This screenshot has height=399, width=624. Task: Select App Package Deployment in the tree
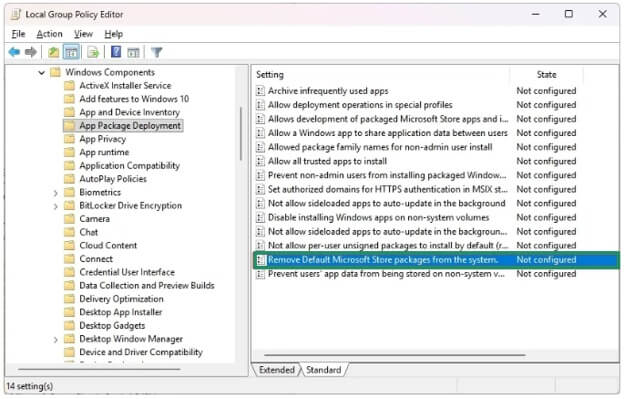[x=130, y=126]
